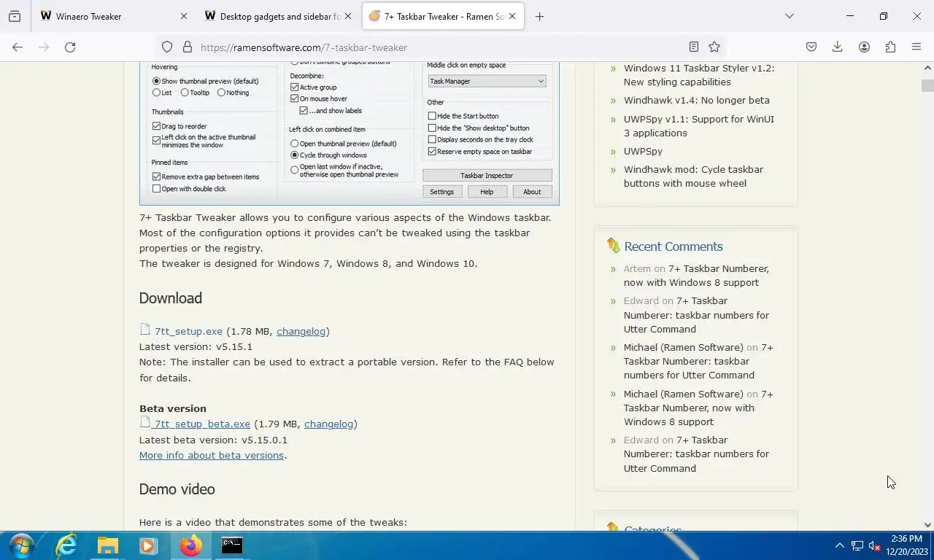Open Windhawk mod: Cycle taskbar buttons link
934x560 pixels.
[693, 176]
